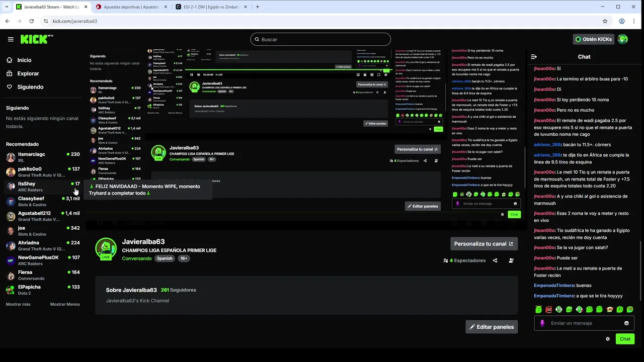Click the Enviar un mensaje field

click(x=584, y=323)
